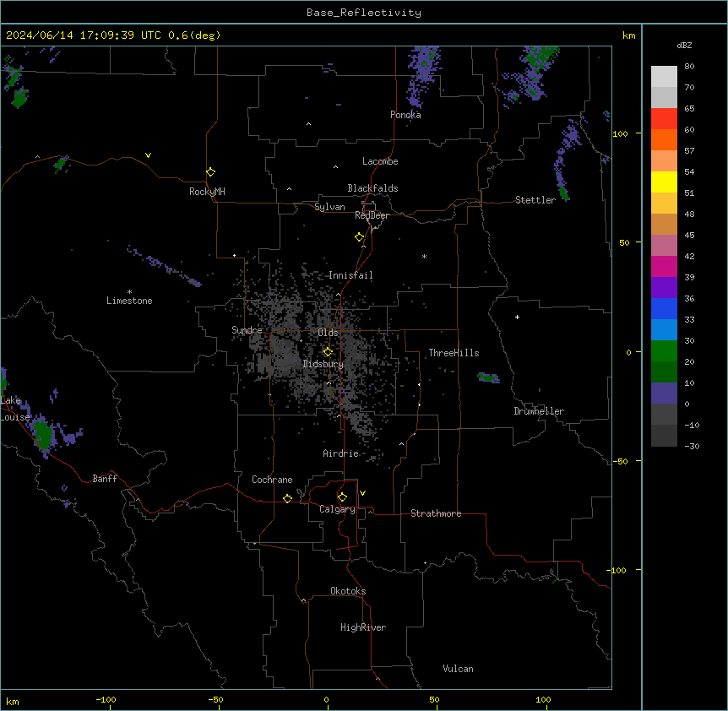Click the Cochrane town label
Viewport: 728px width, 711px height.
click(272, 480)
